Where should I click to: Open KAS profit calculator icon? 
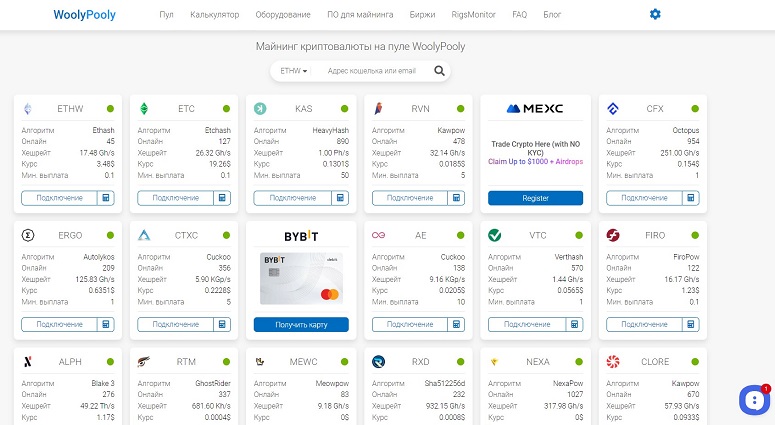tap(340, 198)
